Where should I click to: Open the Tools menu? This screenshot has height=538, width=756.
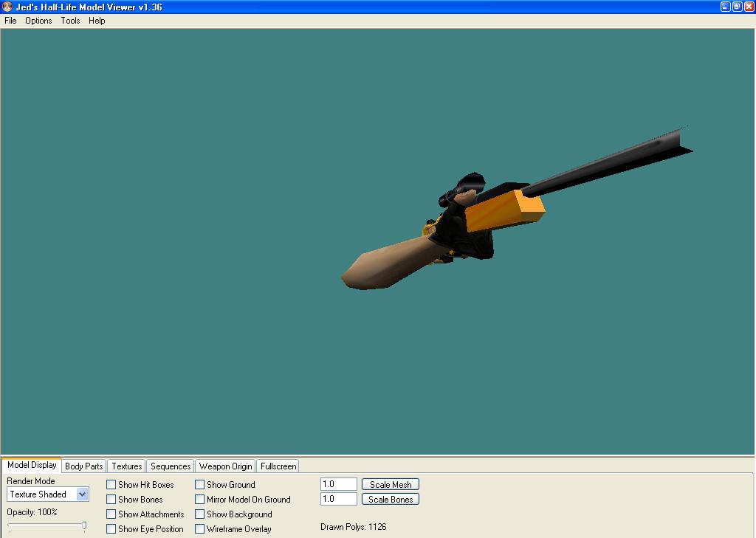coord(70,21)
